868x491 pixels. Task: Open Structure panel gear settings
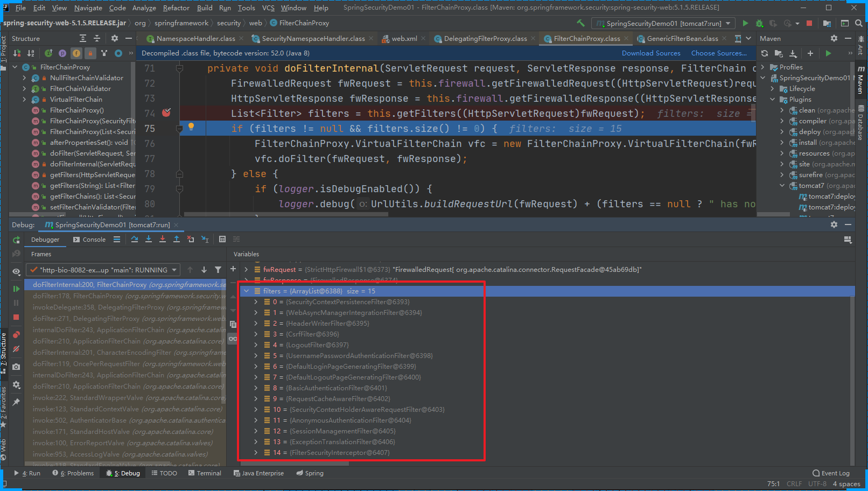[x=114, y=39]
